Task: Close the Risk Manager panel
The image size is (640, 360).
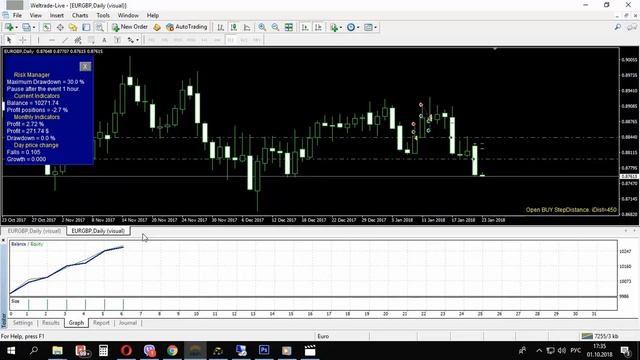Action: [85, 67]
